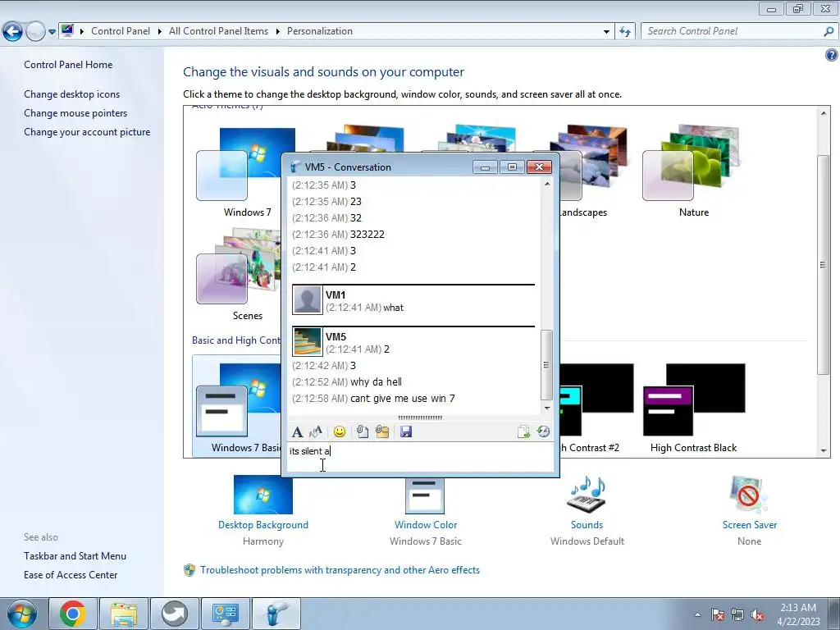
Task: Send a folder with paperclip folder icon
Action: [382, 431]
